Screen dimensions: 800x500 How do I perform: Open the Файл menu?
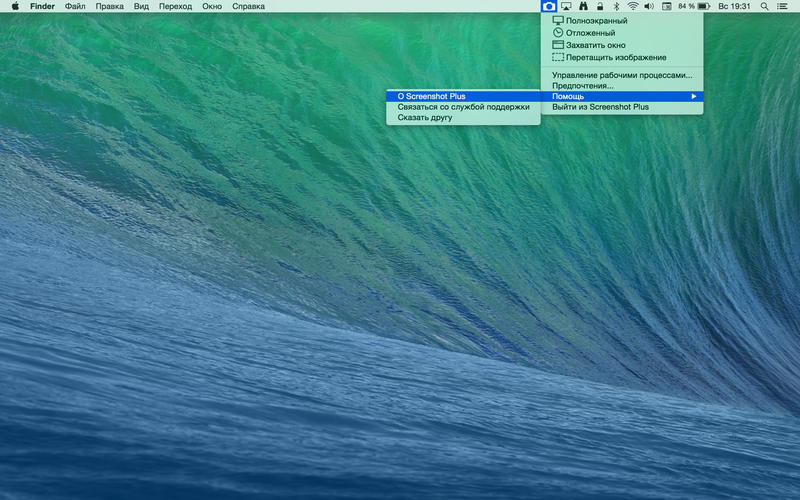(x=75, y=6)
